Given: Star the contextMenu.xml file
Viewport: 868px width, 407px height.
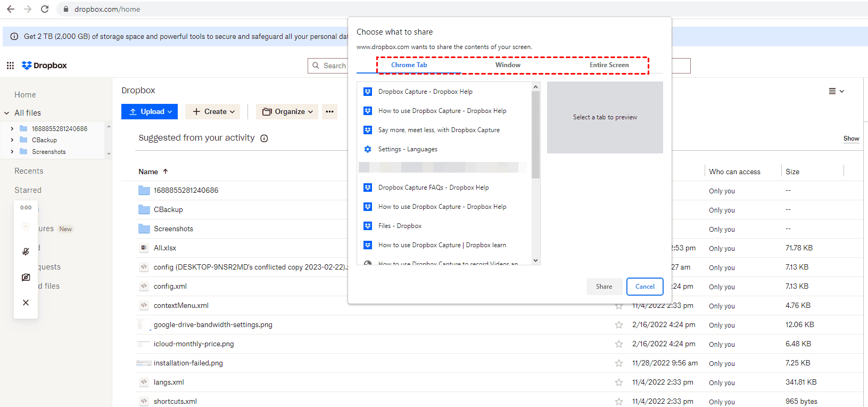Looking at the screenshot, I should point(619,305).
